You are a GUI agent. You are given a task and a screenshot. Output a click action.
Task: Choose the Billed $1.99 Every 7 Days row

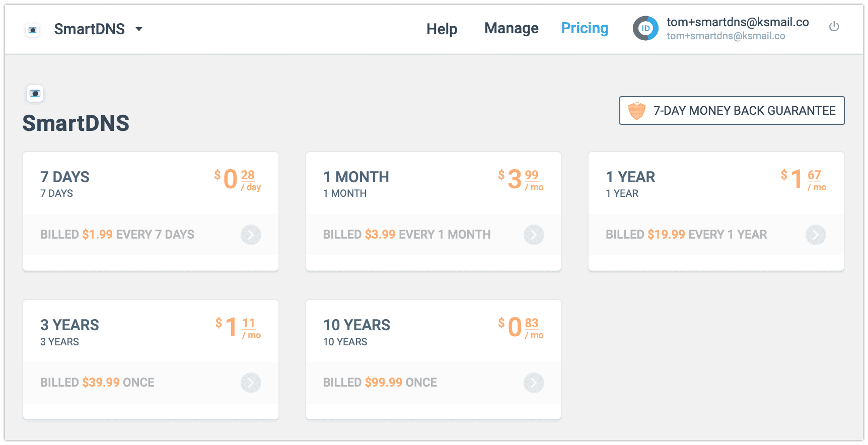(x=151, y=235)
